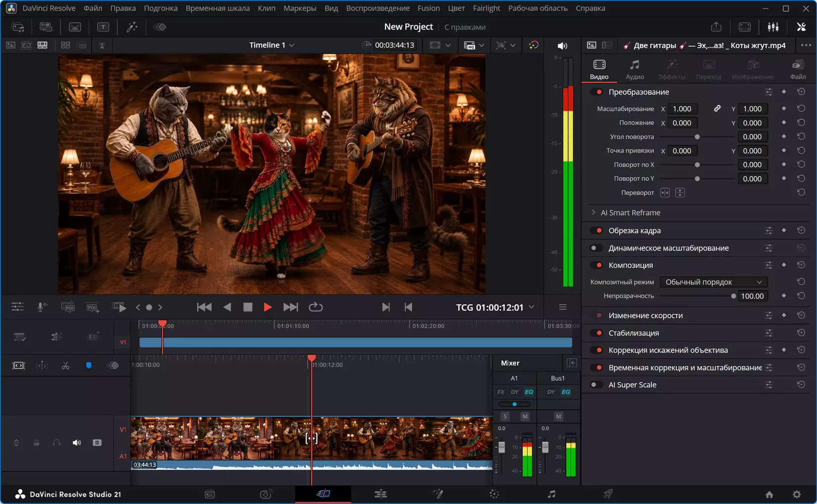Open the TCG timecode dropdown chevron
The width and height of the screenshot is (817, 504).
click(x=531, y=307)
